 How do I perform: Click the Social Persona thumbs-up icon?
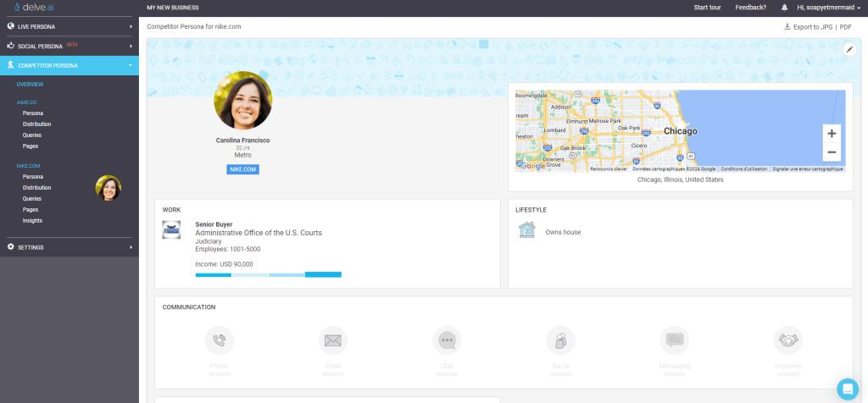[x=10, y=46]
